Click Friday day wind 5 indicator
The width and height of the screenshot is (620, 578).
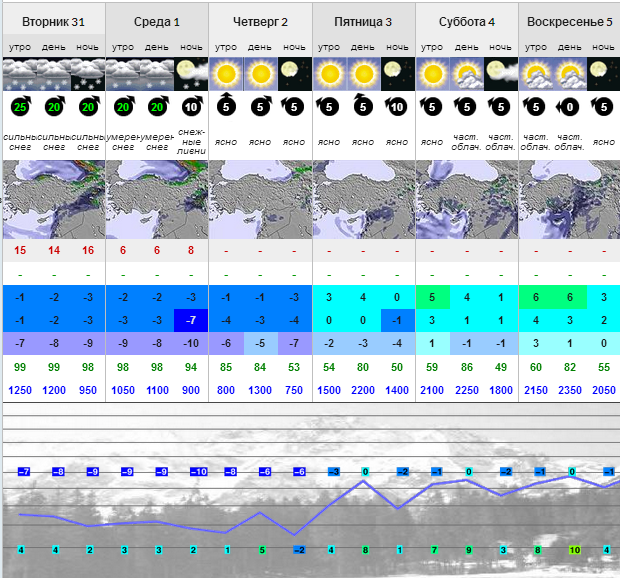click(x=363, y=106)
